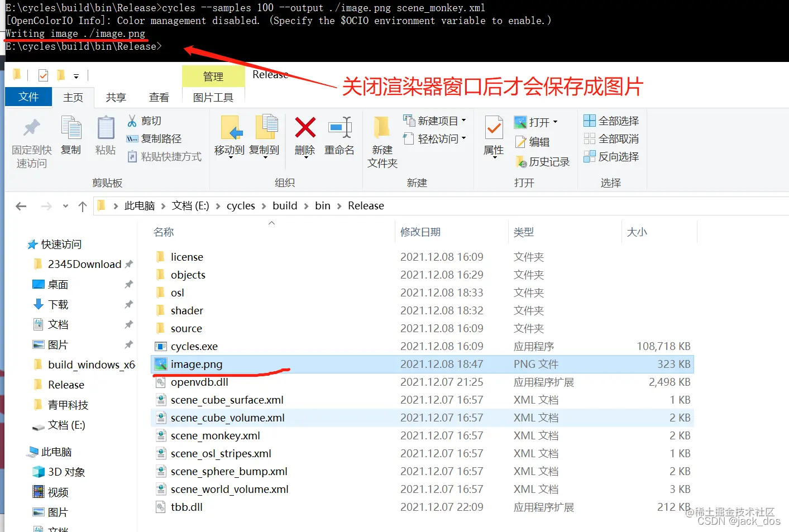The width and height of the screenshot is (789, 532).
Task: Switch to the Home tab
Action: 73,97
